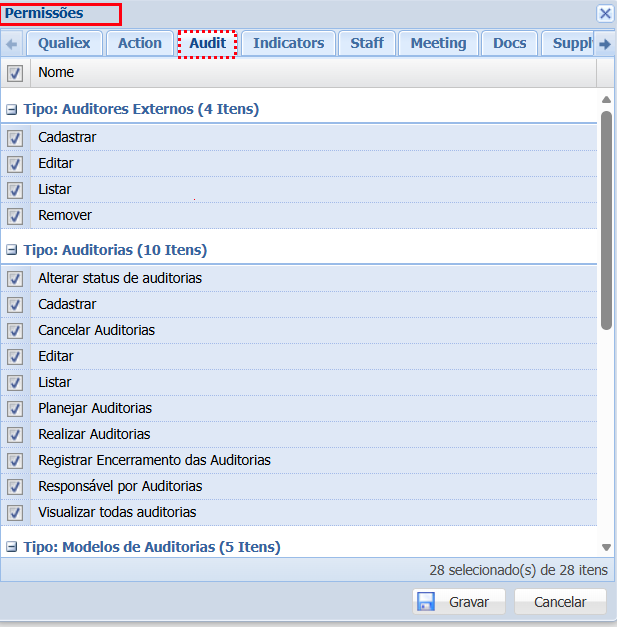Image resolution: width=617 pixels, height=627 pixels.
Task: Click the scroll up arrow in list
Action: 606,99
